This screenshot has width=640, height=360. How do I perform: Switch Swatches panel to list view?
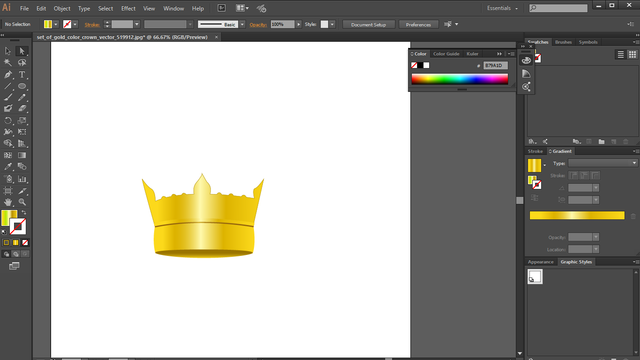click(x=620, y=54)
